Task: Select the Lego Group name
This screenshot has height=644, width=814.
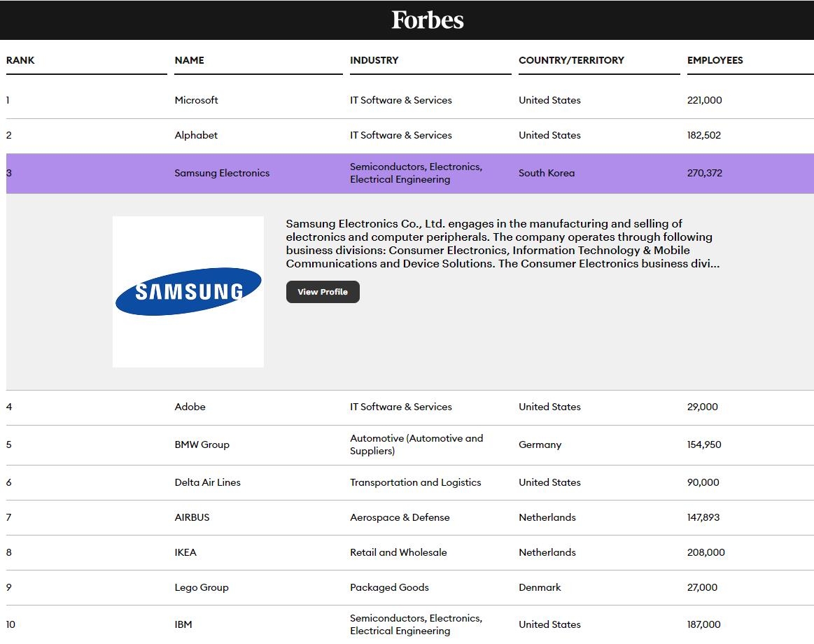Action: click(x=202, y=587)
